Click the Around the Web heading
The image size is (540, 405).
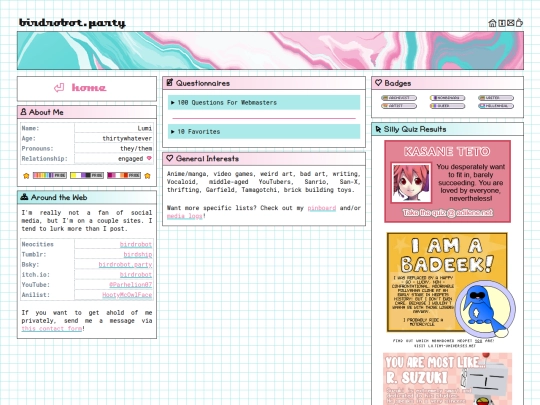(59, 197)
